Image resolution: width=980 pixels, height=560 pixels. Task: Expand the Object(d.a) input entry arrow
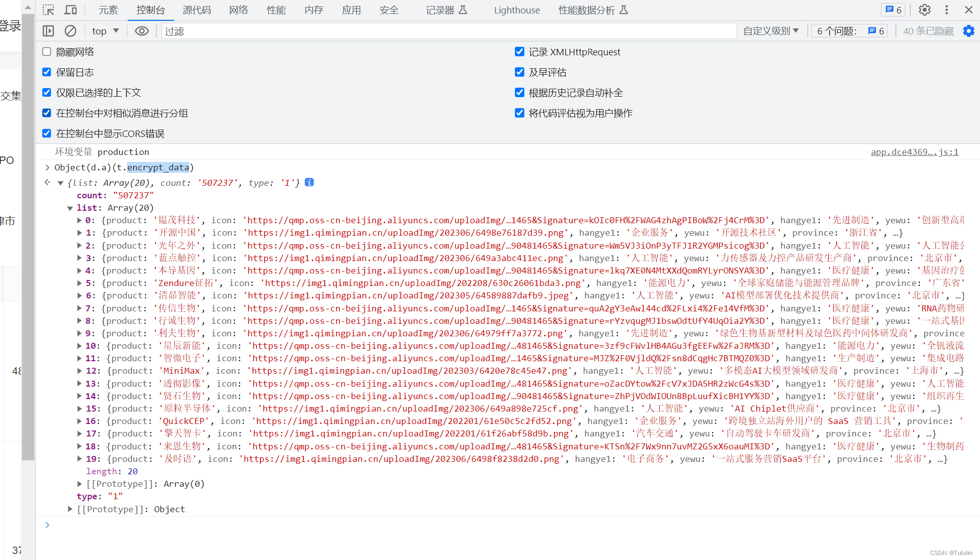click(47, 167)
